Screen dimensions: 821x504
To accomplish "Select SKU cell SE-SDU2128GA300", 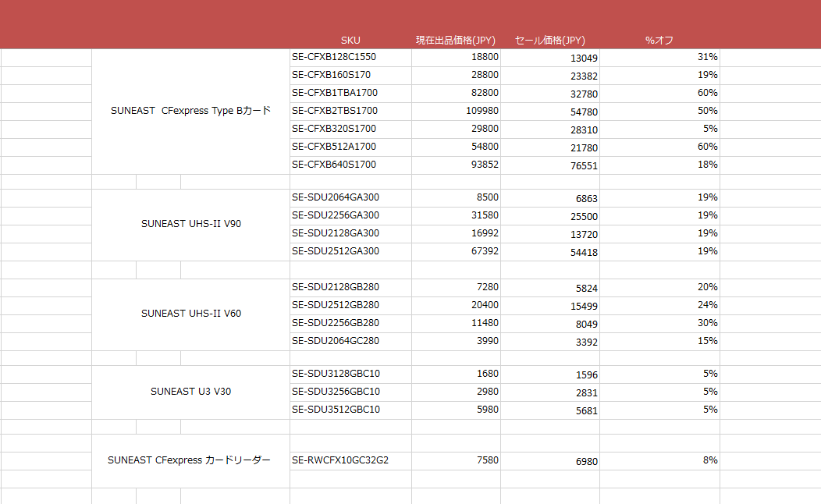I will 350,234.
